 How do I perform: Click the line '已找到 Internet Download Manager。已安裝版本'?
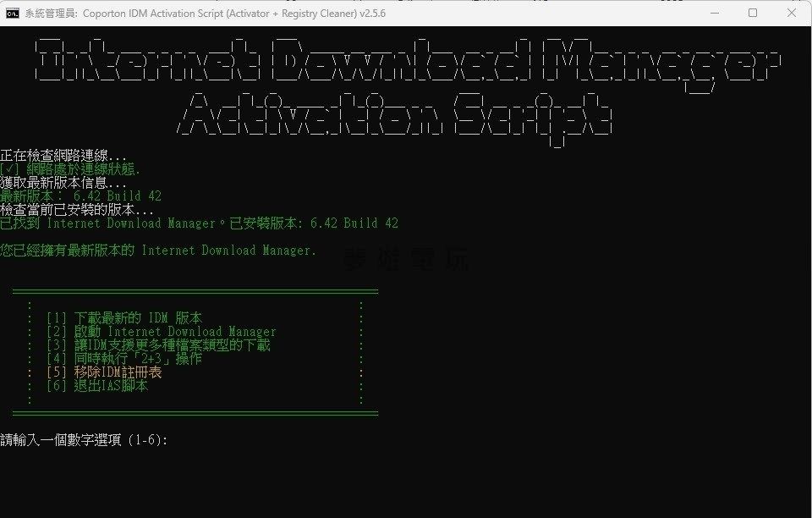200,223
